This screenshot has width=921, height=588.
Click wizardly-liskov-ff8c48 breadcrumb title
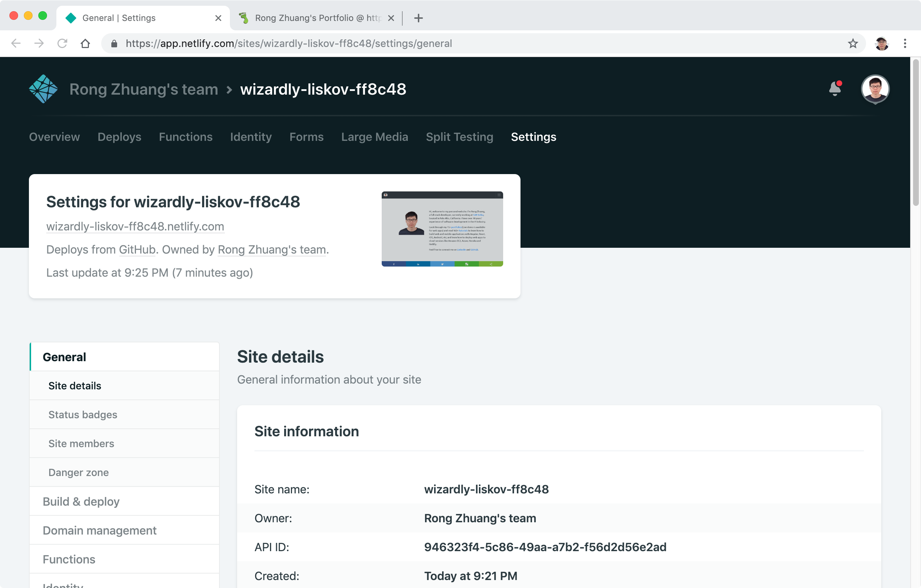[323, 89]
